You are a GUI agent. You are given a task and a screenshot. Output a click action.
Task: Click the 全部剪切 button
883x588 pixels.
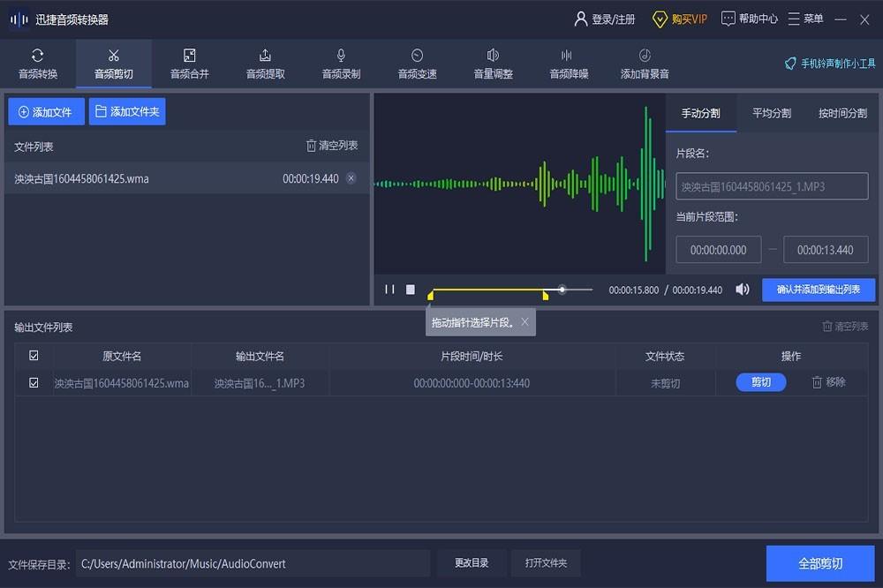point(820,563)
